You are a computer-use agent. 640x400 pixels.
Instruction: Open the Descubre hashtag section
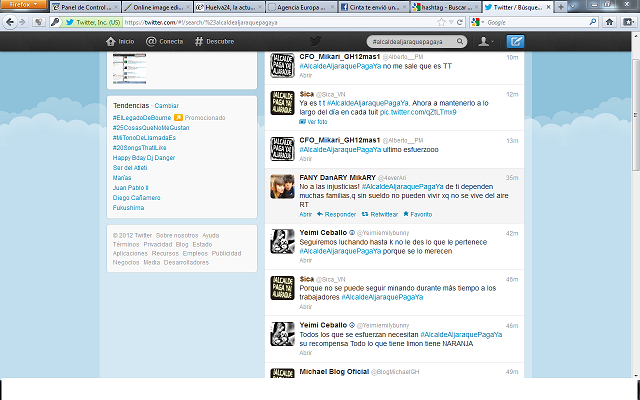coord(214,41)
